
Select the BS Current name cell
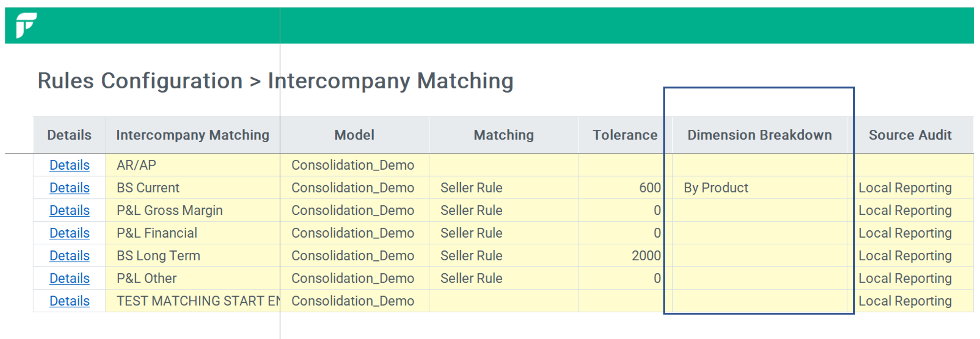[192, 188]
